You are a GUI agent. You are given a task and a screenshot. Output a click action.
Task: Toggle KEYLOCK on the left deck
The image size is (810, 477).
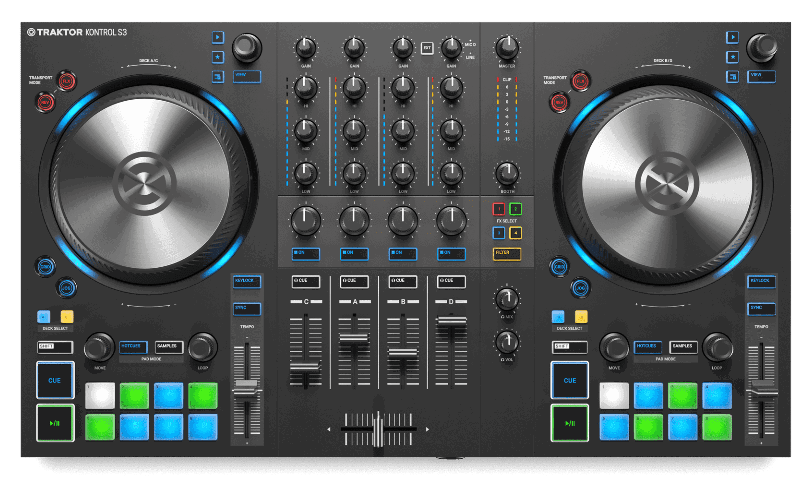point(247,282)
